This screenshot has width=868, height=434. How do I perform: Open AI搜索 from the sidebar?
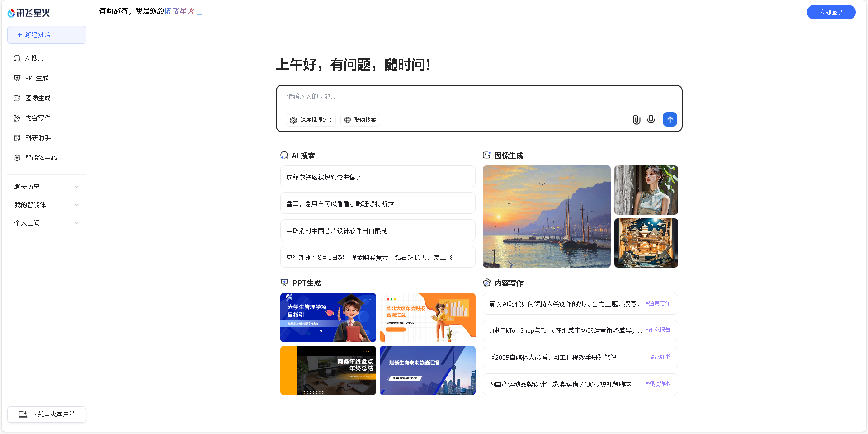pyautogui.click(x=34, y=58)
